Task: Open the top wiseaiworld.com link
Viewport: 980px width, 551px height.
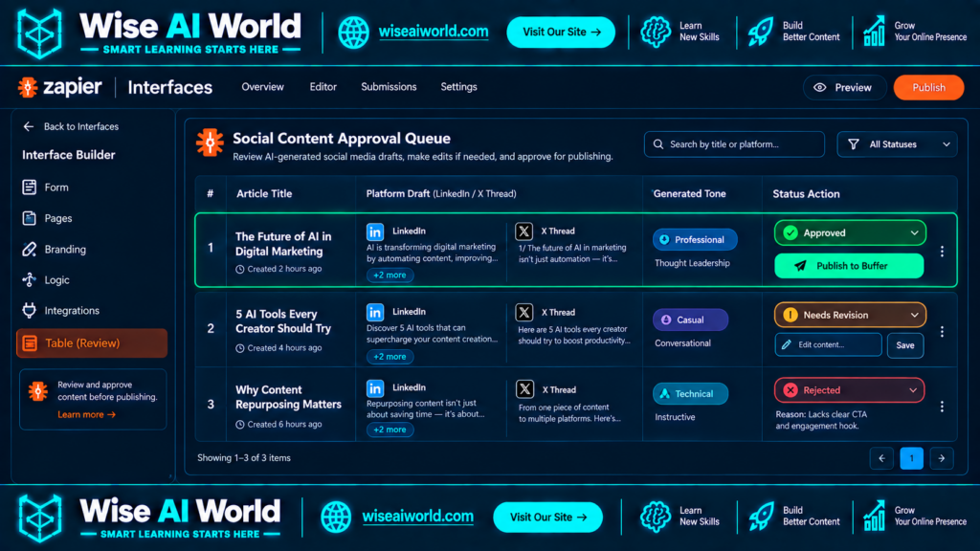Action: (434, 32)
